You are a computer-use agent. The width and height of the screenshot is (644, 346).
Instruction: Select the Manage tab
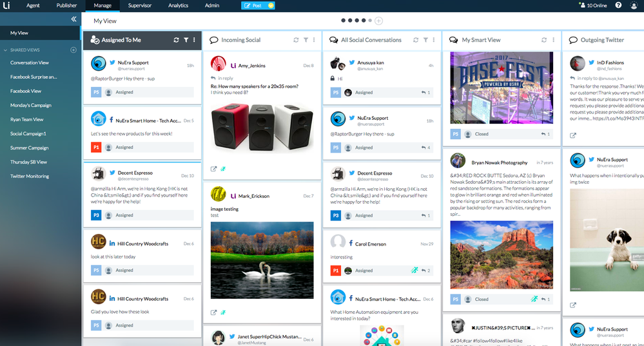click(x=102, y=5)
